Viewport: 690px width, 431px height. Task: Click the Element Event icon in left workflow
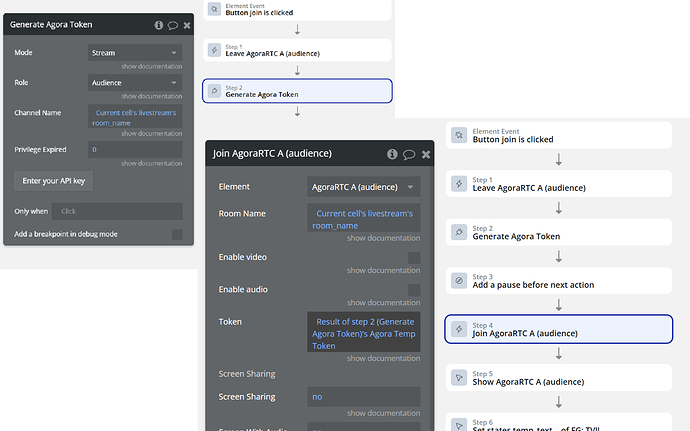click(x=214, y=9)
